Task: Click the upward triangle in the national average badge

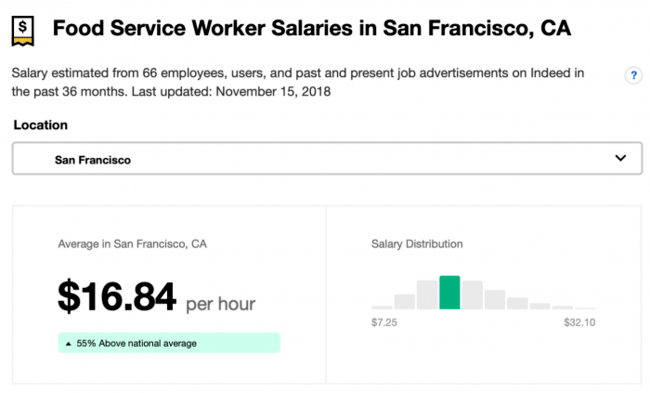Action: click(68, 344)
